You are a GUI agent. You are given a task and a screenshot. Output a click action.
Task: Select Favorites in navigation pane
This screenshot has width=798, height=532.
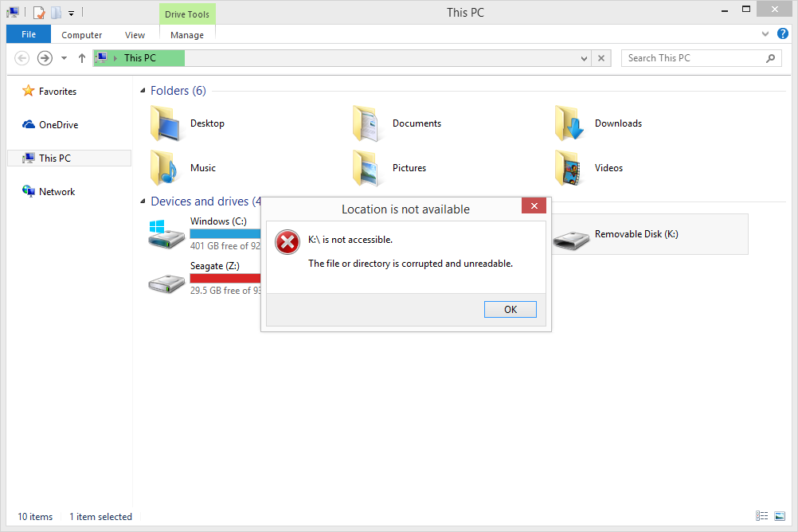(57, 91)
